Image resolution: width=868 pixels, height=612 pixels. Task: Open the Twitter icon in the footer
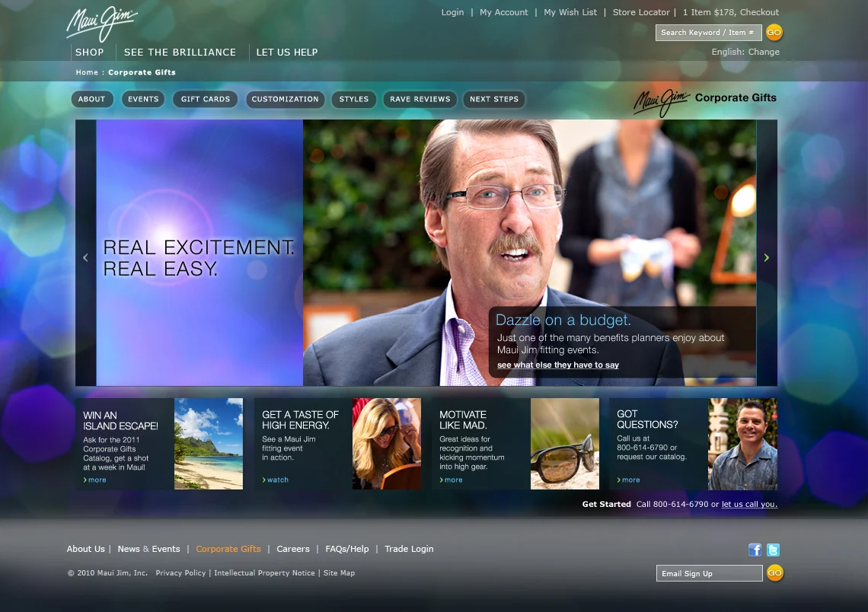coord(773,550)
